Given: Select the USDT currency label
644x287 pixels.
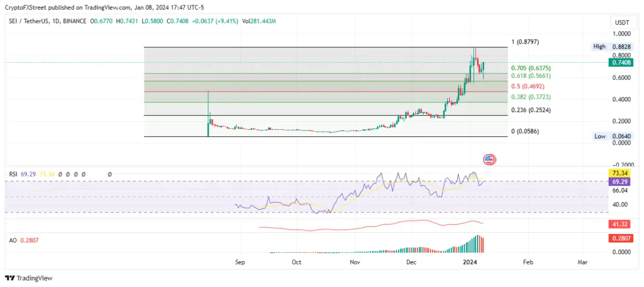Looking at the screenshot, I should (621, 22).
